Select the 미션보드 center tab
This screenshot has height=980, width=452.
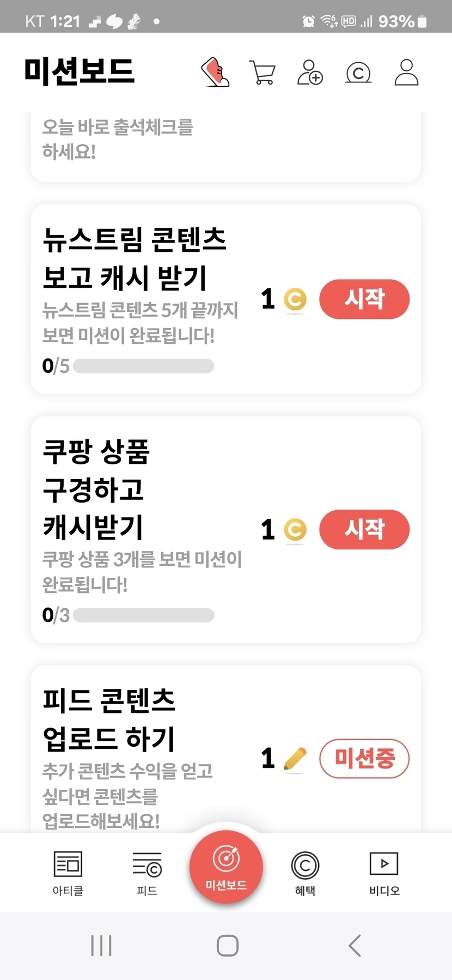[226, 867]
